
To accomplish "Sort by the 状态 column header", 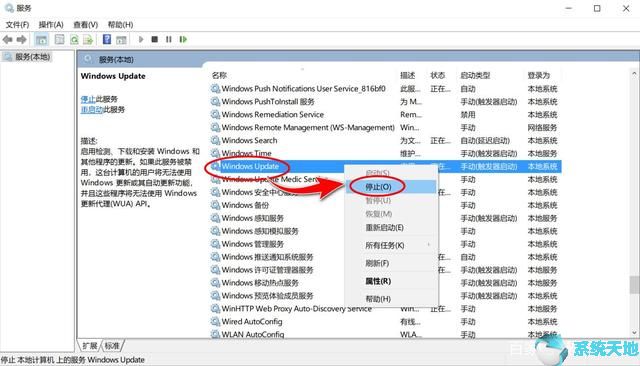I will tap(438, 75).
